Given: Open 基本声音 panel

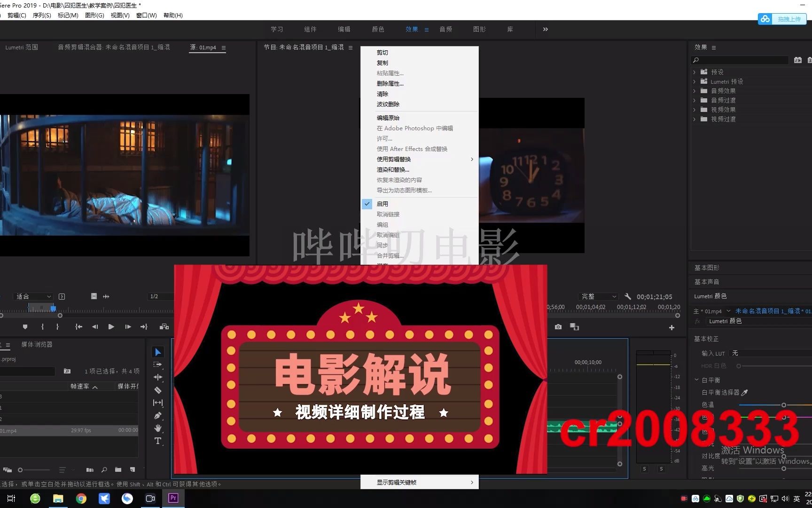Looking at the screenshot, I should coord(707,282).
